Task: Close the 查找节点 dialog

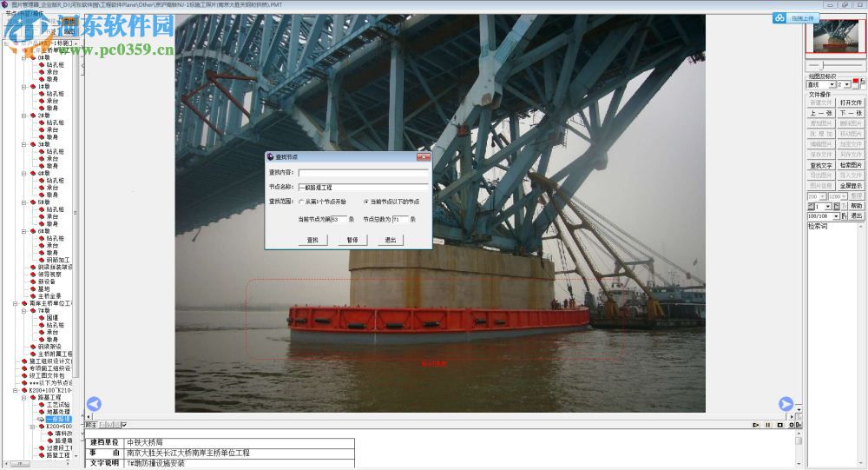Action: click(424, 157)
